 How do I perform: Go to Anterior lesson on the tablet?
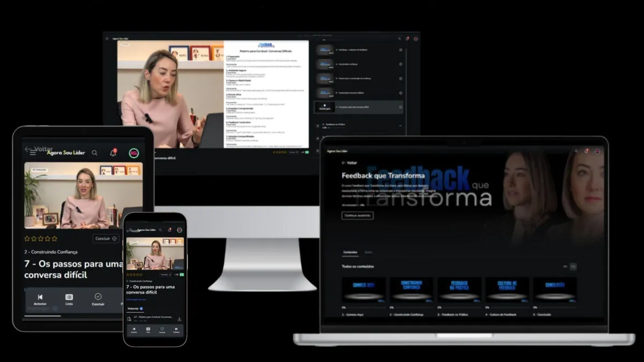point(40,300)
